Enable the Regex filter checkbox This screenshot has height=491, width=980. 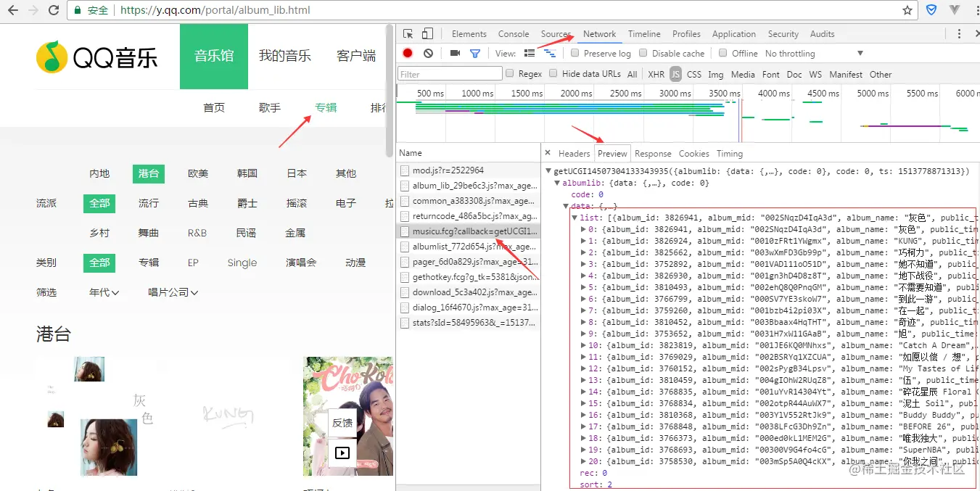click(510, 73)
